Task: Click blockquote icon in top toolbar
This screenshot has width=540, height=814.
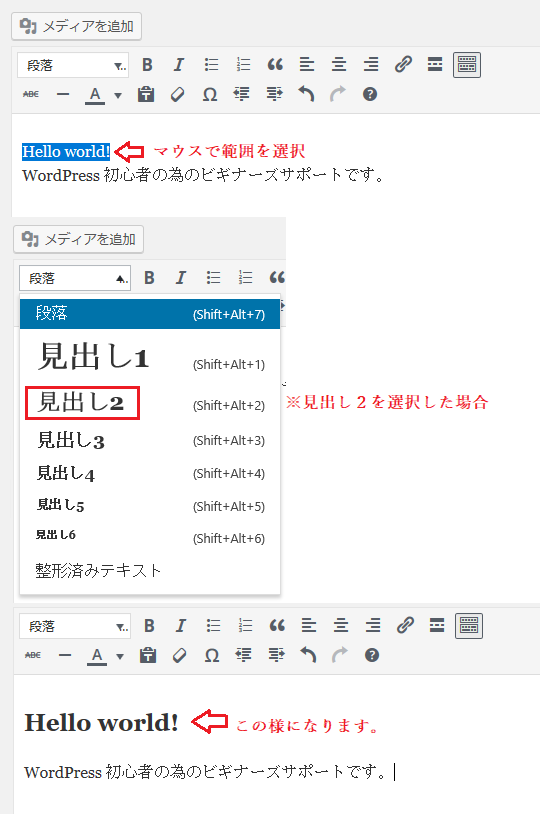Action: 275,65
